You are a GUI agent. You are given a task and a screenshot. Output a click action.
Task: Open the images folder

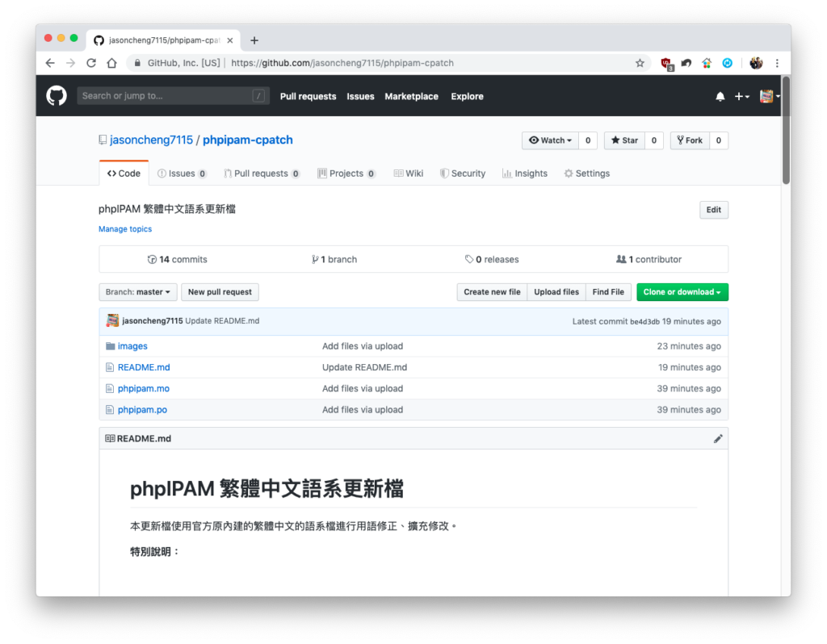[132, 346]
